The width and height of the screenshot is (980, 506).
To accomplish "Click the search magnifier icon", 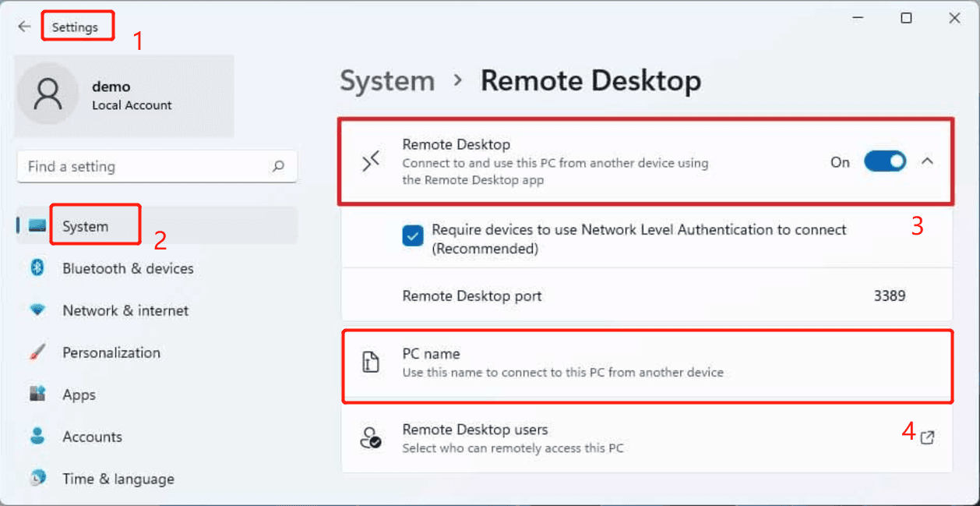I will pos(278,166).
